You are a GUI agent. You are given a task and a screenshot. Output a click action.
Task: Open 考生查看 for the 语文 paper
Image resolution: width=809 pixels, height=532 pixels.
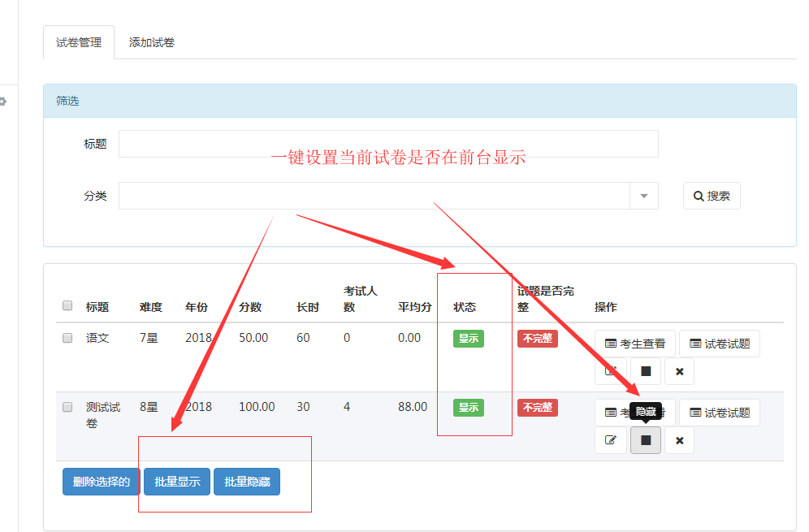(635, 344)
